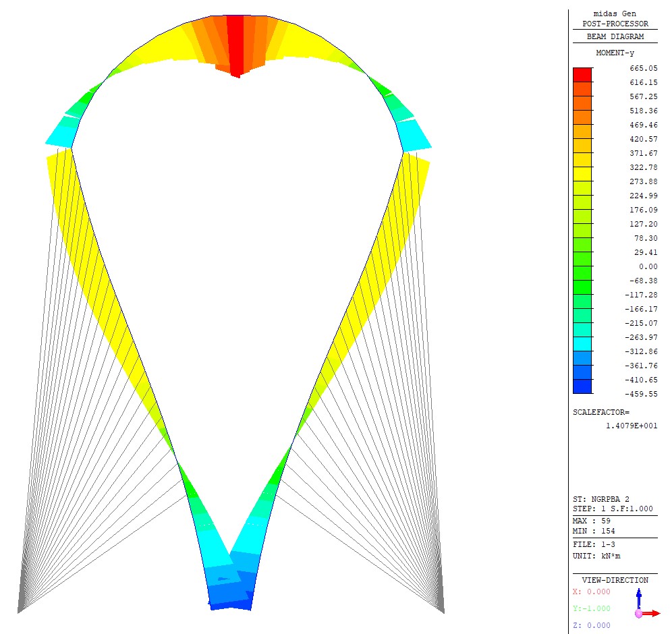The width and height of the screenshot is (672, 634).
Task: Click the darkest blue swatch at legend bottom
Action: pyautogui.click(x=582, y=386)
